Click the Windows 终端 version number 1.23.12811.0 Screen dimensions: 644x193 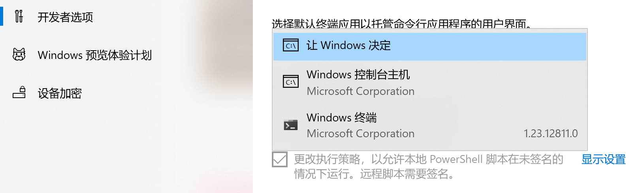click(x=550, y=134)
